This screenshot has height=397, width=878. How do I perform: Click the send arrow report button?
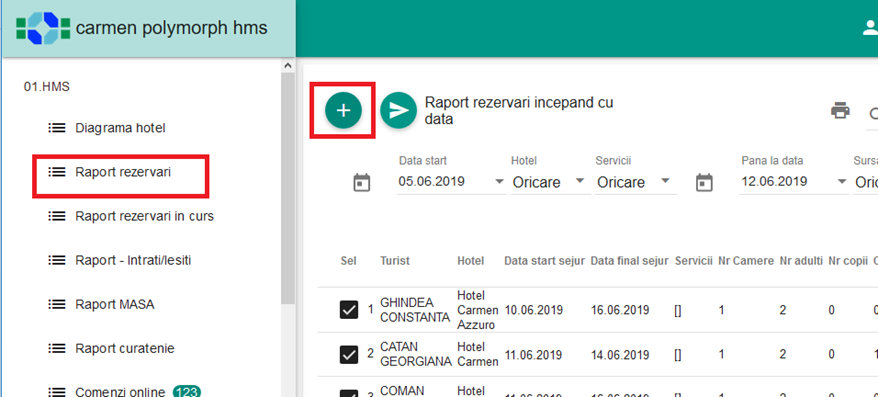coord(398,110)
